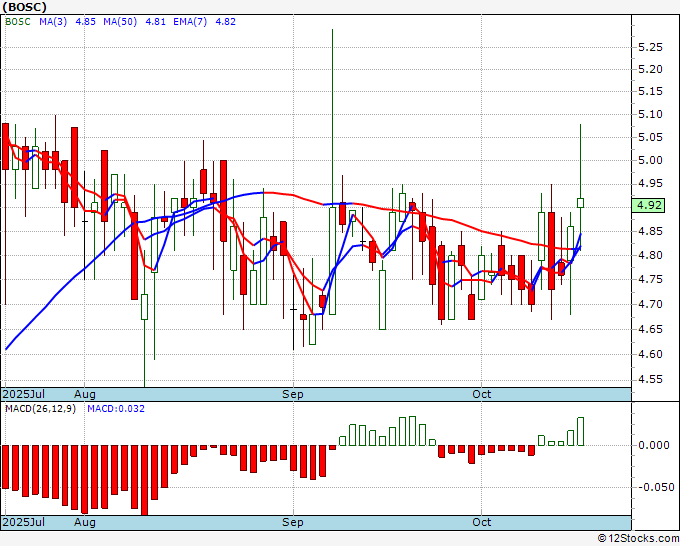Click the MACD(26,12,9) panel label
Screen dimensions: 680x546
tap(40, 409)
